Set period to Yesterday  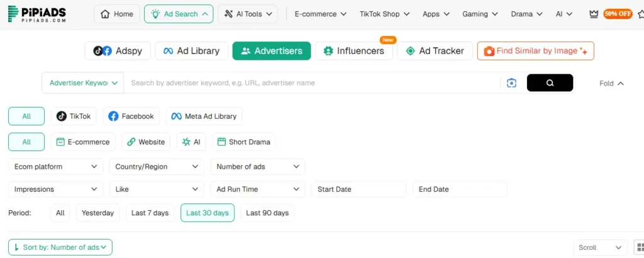click(97, 213)
